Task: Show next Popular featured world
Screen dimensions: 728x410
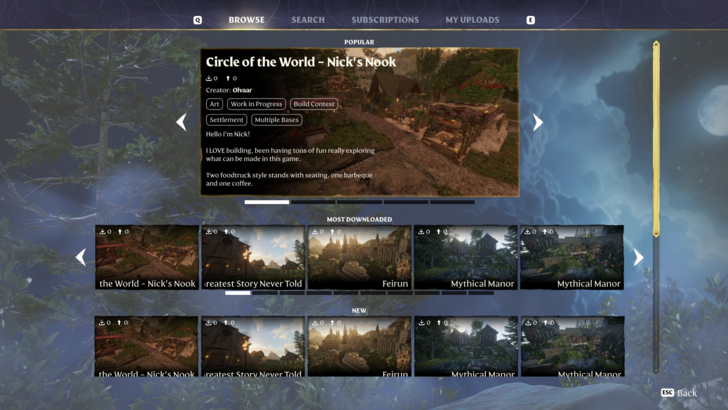Action: [x=538, y=122]
